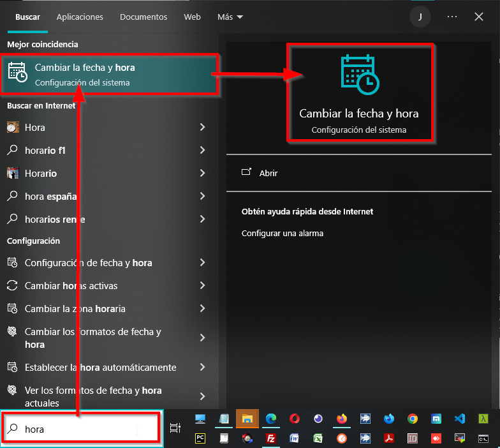Open Microsoft Edge from the taskbar
The width and height of the screenshot is (500, 448).
tap(271, 419)
